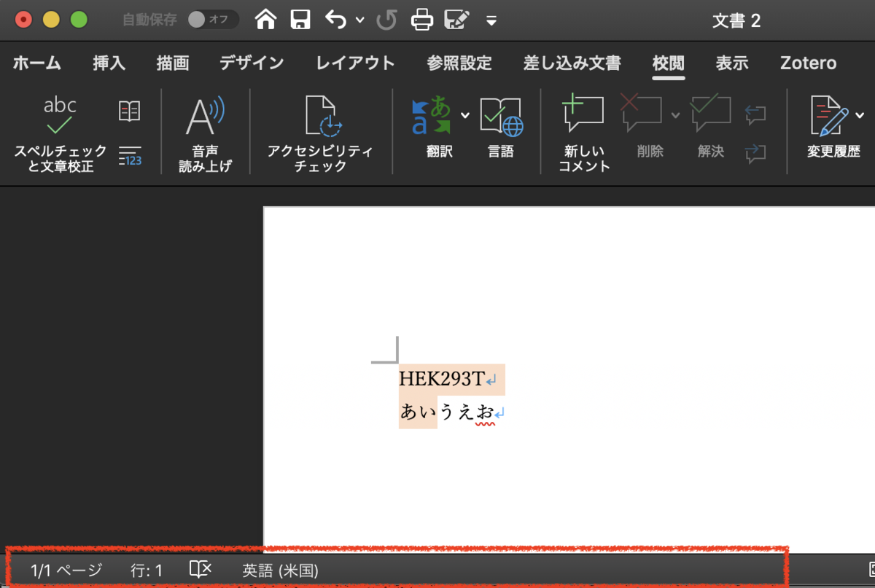This screenshot has width=875, height=588.
Task: Open the undo history dropdown arrow
Action: (359, 20)
